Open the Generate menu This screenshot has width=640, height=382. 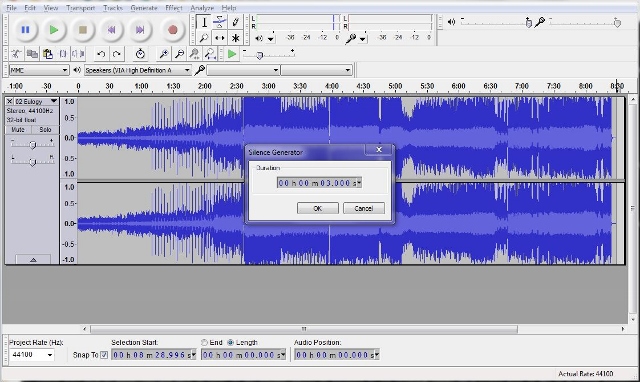(x=144, y=8)
